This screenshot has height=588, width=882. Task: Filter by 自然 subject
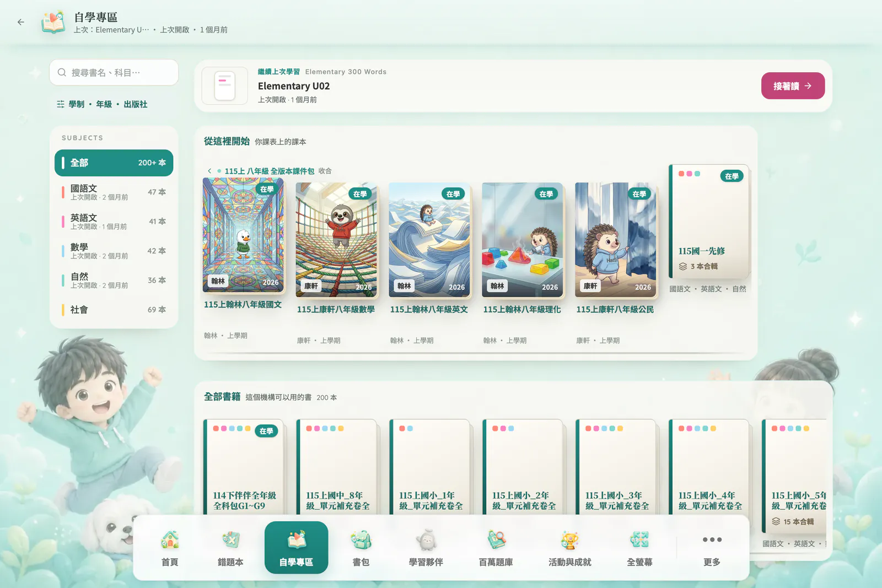(114, 280)
